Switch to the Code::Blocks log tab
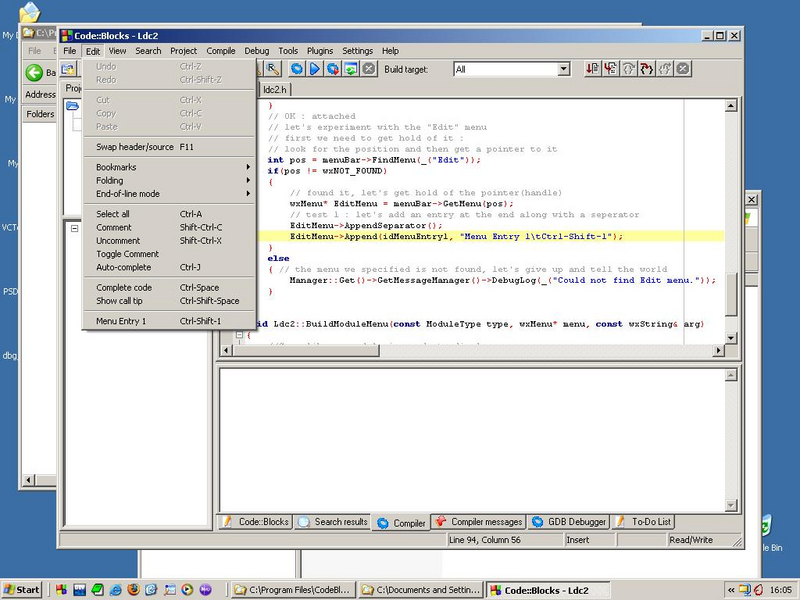The width and height of the screenshot is (800, 600). pyautogui.click(x=256, y=521)
